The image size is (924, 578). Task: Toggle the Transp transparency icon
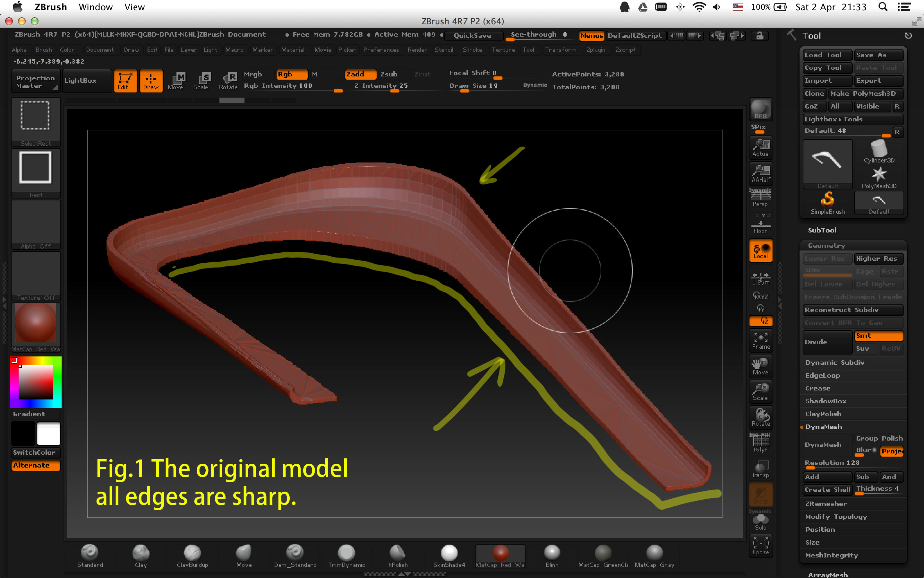pos(761,469)
